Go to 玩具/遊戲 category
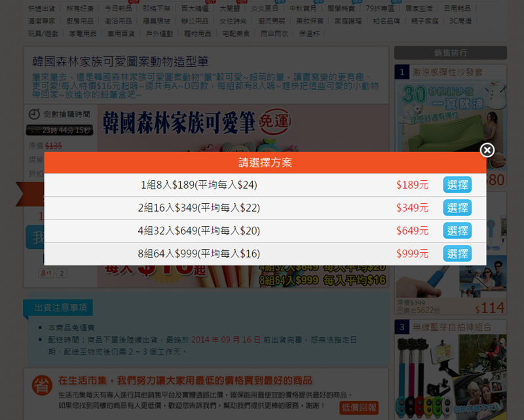The height and width of the screenshot is (420, 524). click(x=43, y=34)
